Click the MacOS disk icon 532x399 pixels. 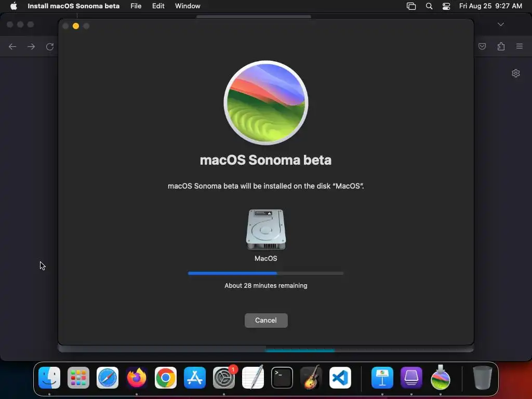tap(265, 229)
